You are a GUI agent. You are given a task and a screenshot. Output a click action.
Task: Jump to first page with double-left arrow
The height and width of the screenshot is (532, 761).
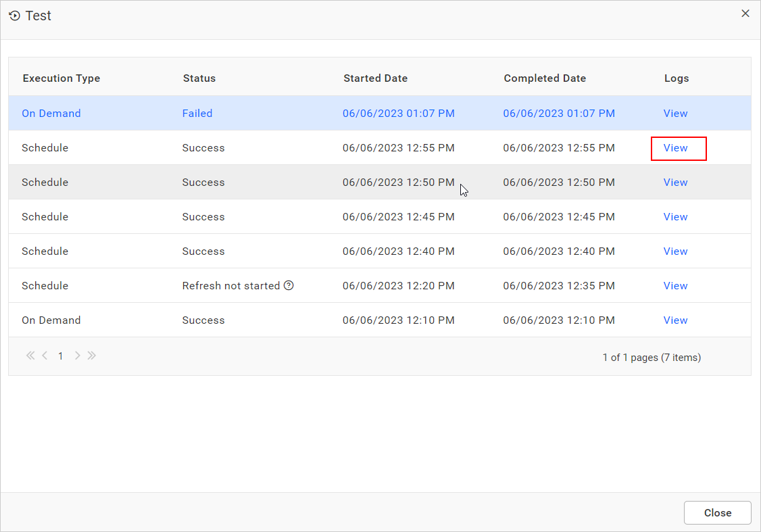tap(30, 356)
